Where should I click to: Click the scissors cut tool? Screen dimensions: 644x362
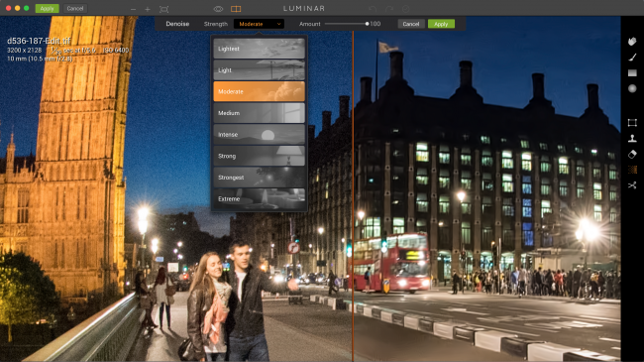(x=632, y=185)
